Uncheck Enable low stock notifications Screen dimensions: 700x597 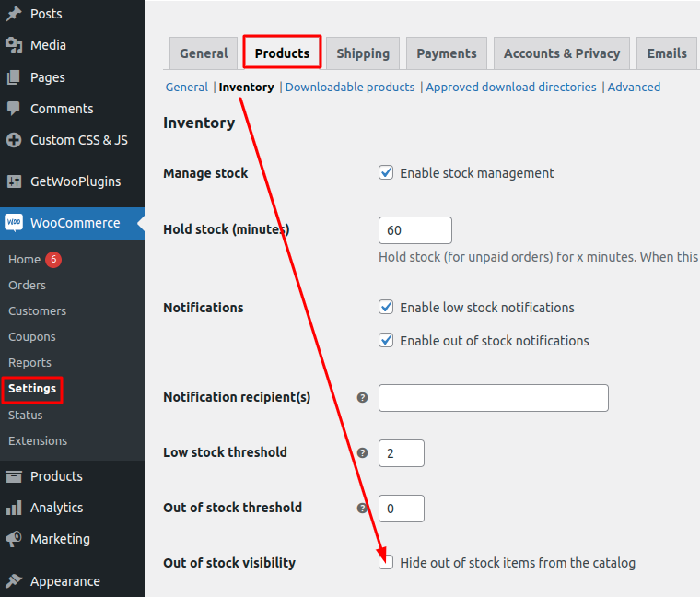pyautogui.click(x=386, y=307)
